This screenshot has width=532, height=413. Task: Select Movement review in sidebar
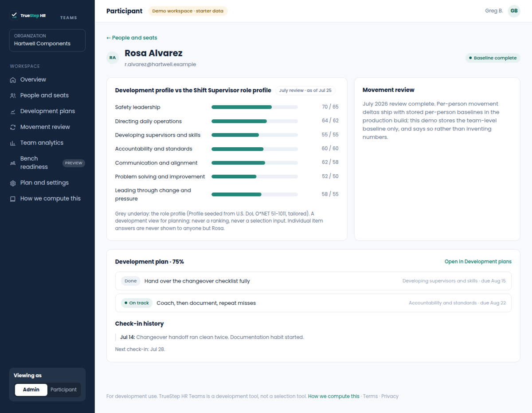pos(47,127)
